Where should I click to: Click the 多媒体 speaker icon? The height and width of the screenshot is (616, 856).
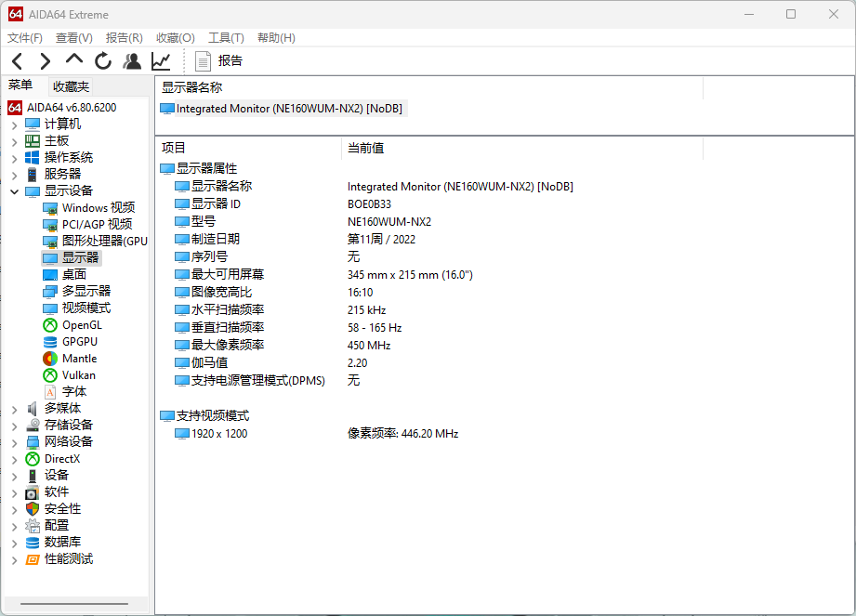coord(33,409)
